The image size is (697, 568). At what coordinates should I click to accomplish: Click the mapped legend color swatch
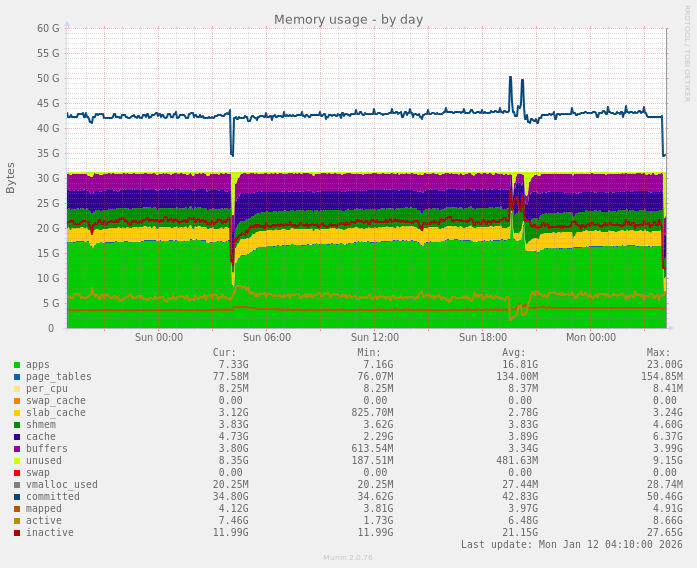tap(17, 509)
